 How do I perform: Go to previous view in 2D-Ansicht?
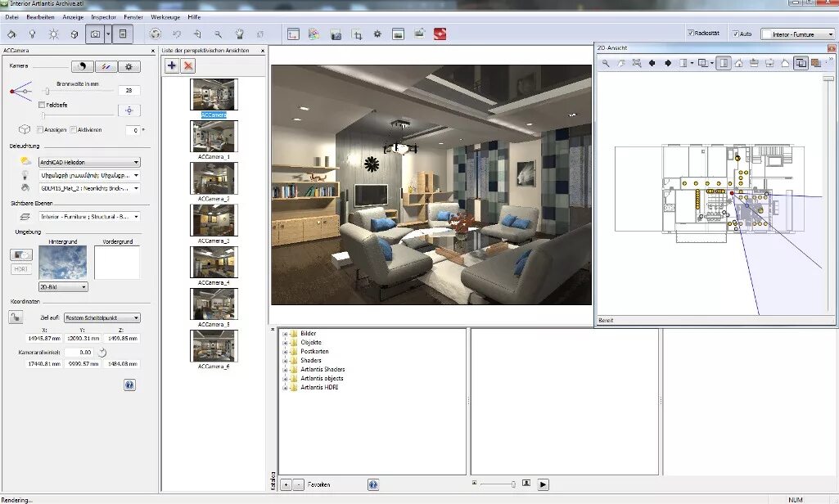(652, 63)
